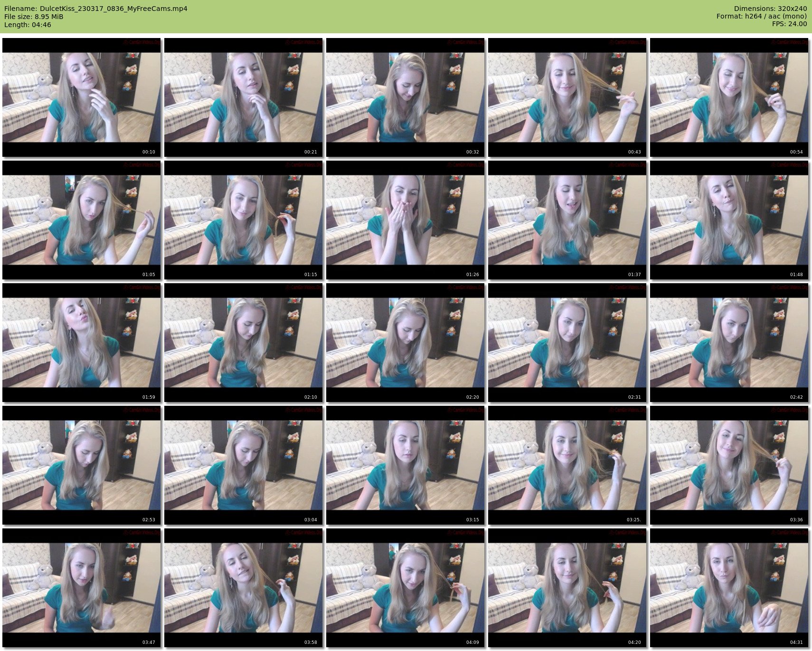
Task: Click the File size 8.95 MiB line
Action: 34,17
